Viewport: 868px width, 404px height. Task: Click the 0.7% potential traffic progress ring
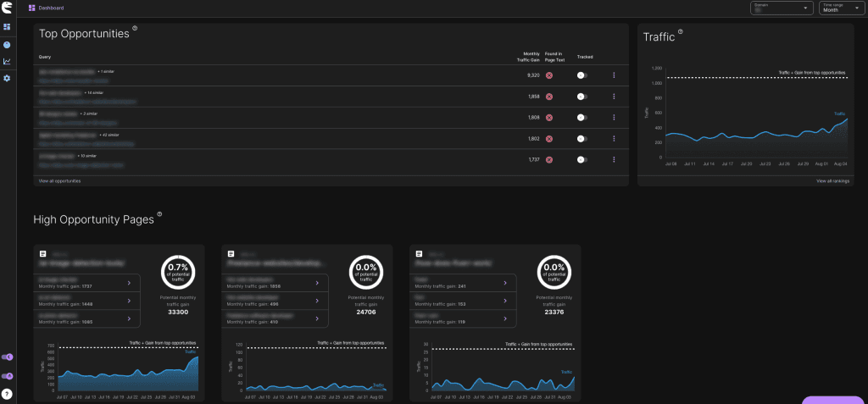click(x=178, y=272)
